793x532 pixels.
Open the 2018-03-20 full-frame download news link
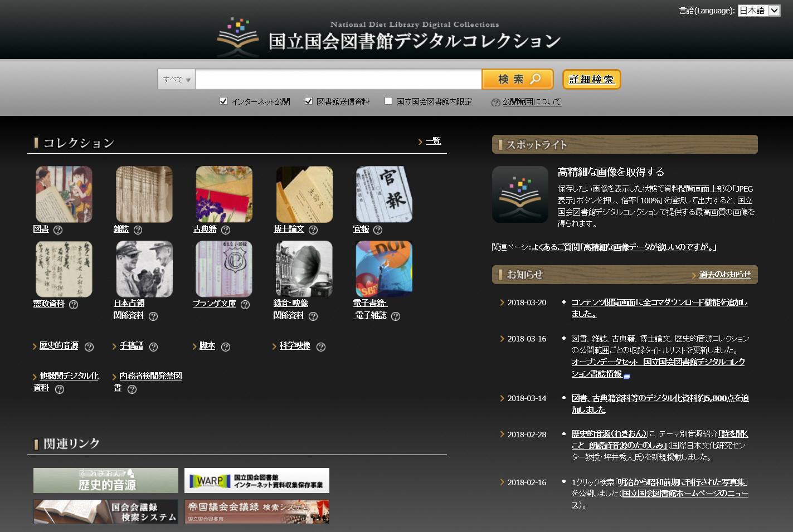[x=659, y=308]
